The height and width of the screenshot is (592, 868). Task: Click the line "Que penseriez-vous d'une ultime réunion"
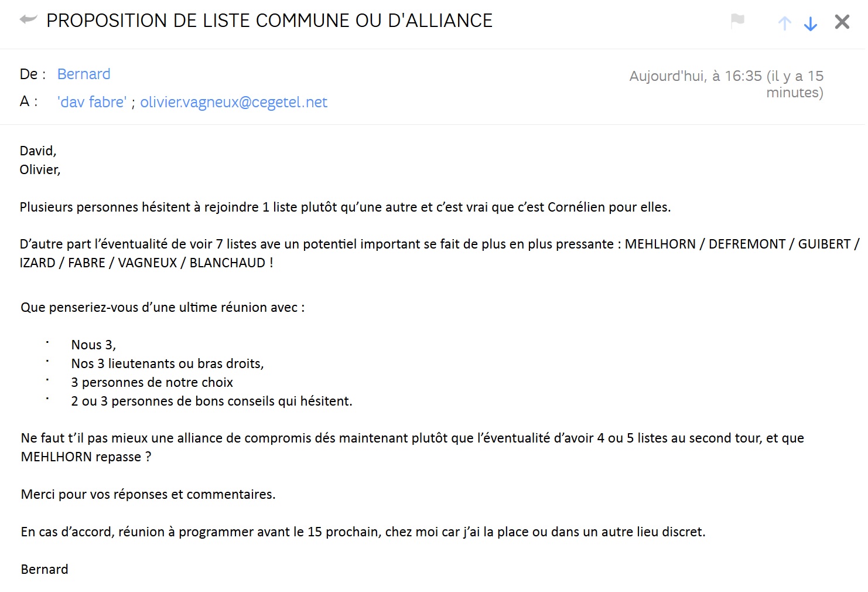[162, 307]
